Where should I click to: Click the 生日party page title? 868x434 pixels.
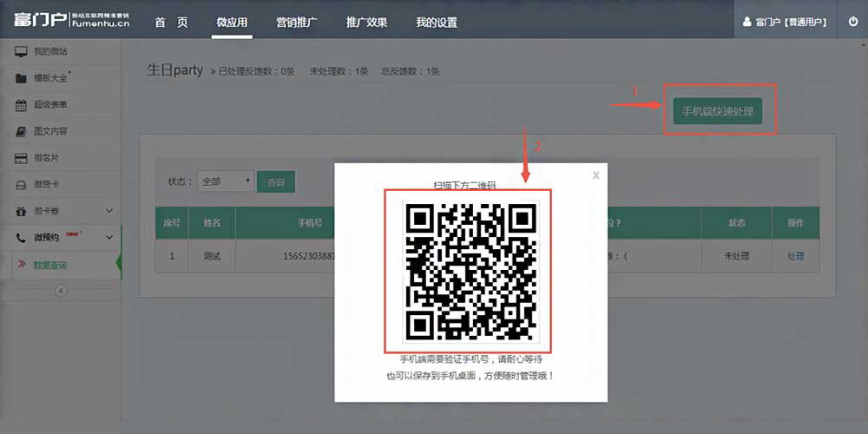pos(175,70)
